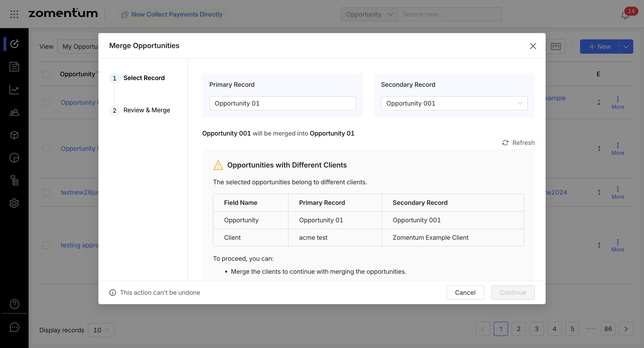
Task: Open the Display records 10 dropdown
Action: pyautogui.click(x=101, y=330)
